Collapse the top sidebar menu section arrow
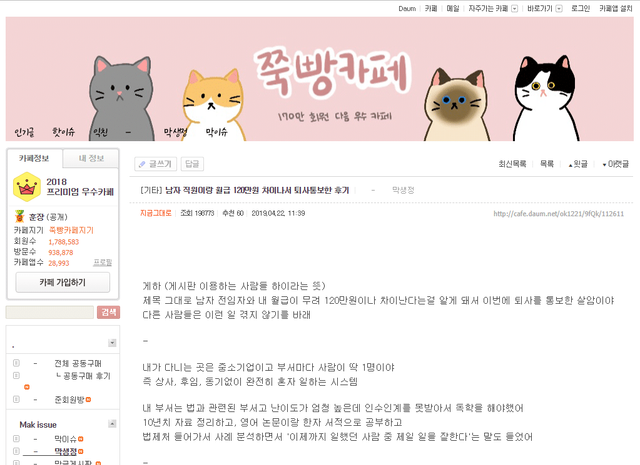Image resolution: width=640 pixels, height=465 pixels. 112,343
